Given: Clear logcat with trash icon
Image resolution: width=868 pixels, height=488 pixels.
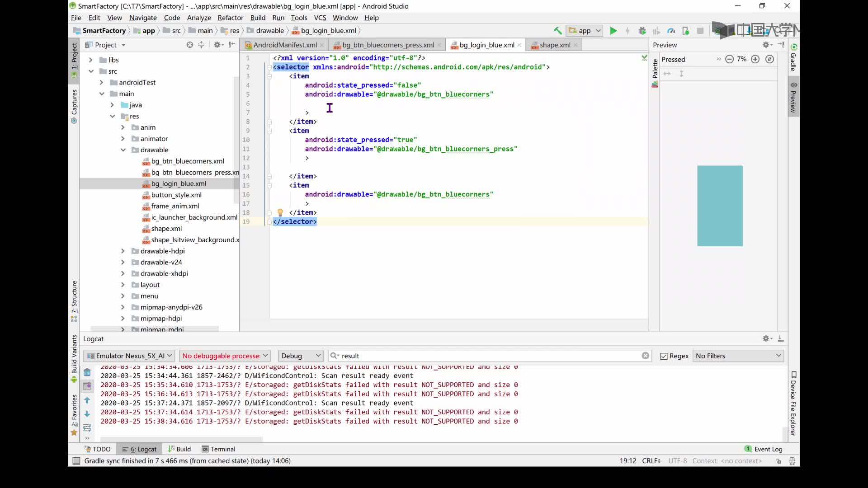Looking at the screenshot, I should pos(87,372).
